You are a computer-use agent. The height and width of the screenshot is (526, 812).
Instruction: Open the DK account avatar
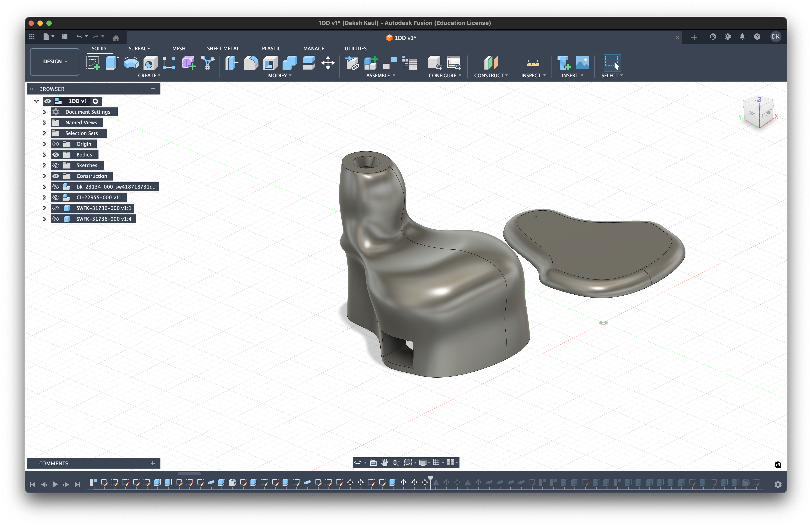tap(775, 37)
